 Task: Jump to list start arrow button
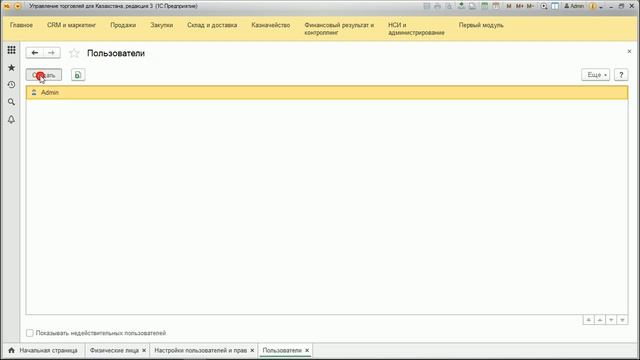pos(588,320)
